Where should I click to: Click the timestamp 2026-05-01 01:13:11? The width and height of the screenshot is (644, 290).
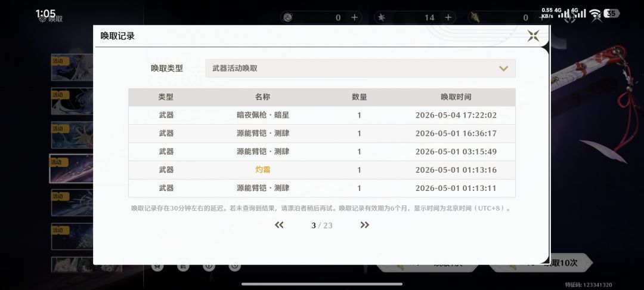456,188
